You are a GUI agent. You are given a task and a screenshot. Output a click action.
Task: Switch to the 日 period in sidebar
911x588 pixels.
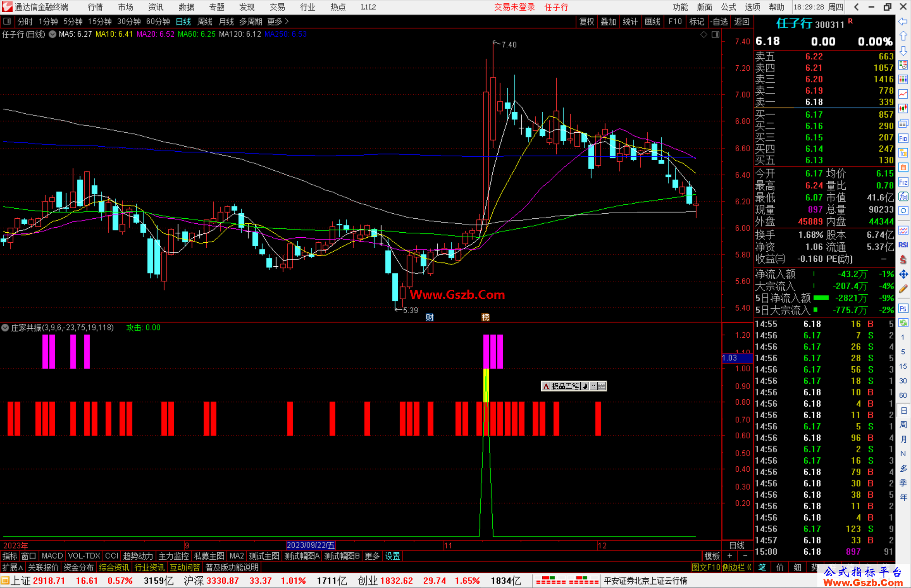click(x=903, y=410)
